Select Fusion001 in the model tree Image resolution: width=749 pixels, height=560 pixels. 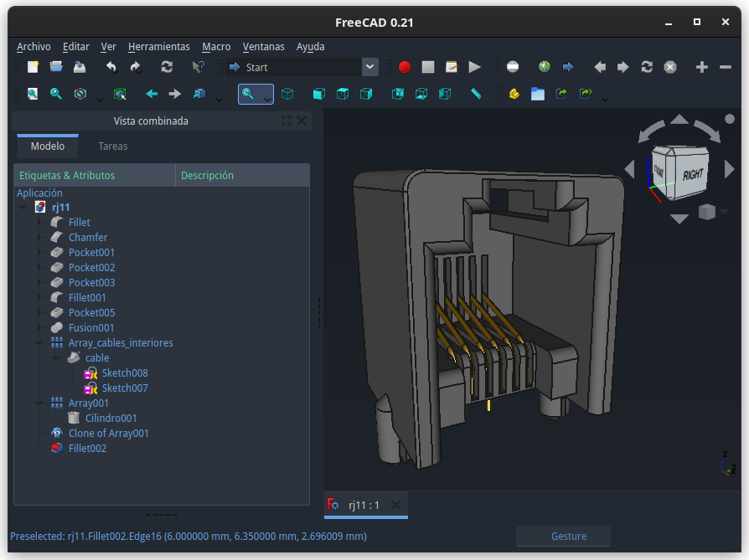(91, 327)
